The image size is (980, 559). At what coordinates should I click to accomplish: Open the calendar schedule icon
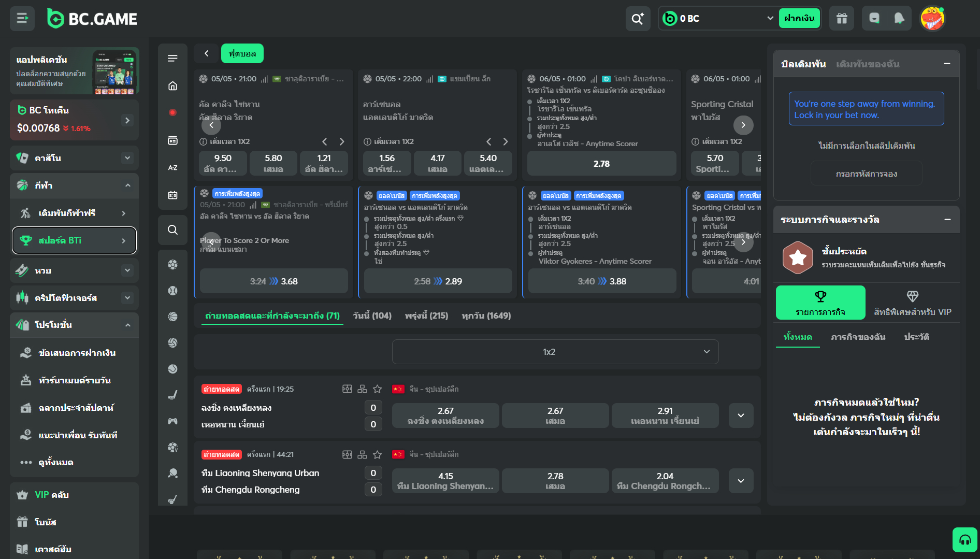tap(172, 195)
